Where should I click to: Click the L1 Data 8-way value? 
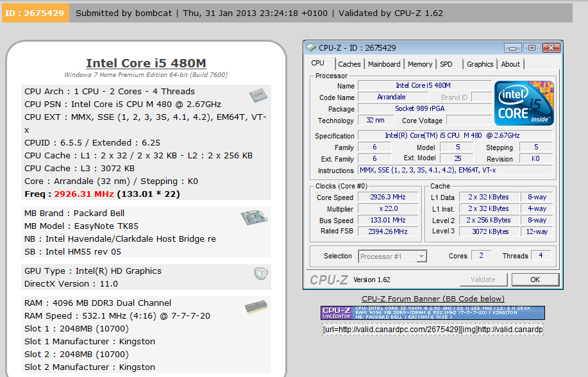click(537, 197)
